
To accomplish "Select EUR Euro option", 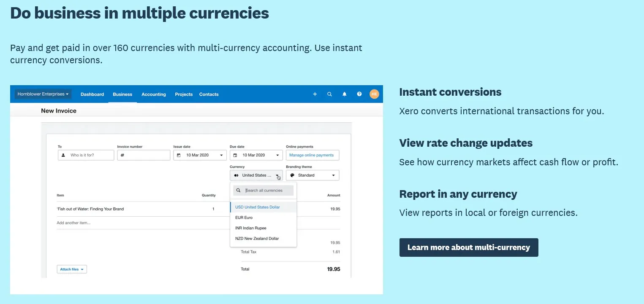I will tap(264, 218).
